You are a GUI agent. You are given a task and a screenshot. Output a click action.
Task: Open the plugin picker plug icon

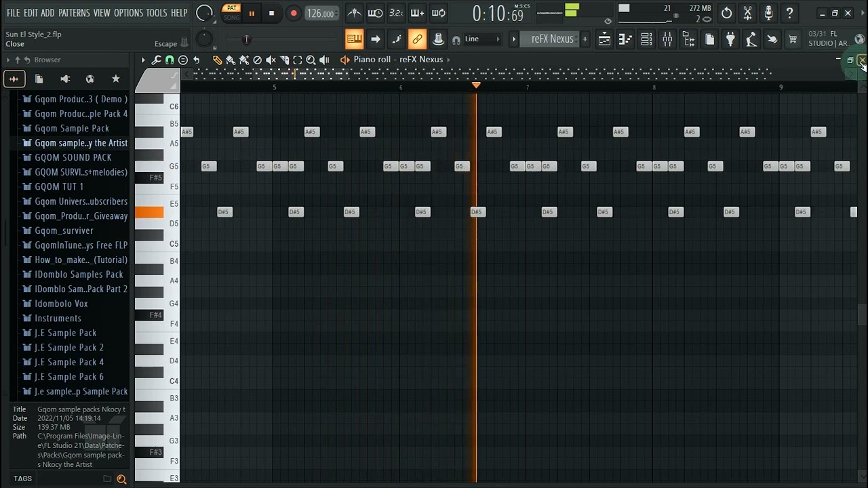[x=730, y=39]
